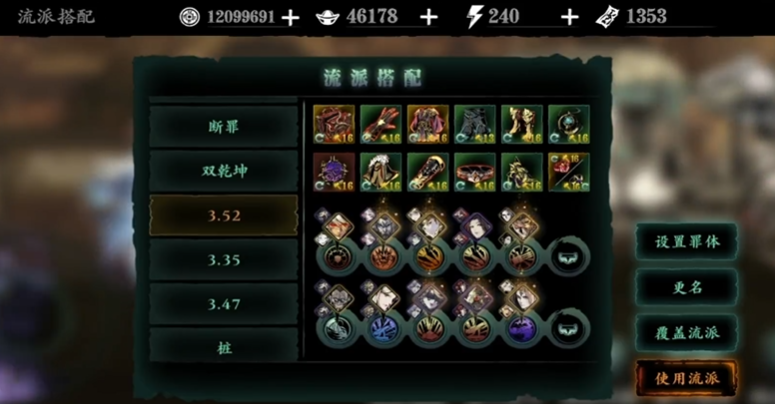Inspect the red belt equipment icon

pyautogui.click(x=474, y=172)
